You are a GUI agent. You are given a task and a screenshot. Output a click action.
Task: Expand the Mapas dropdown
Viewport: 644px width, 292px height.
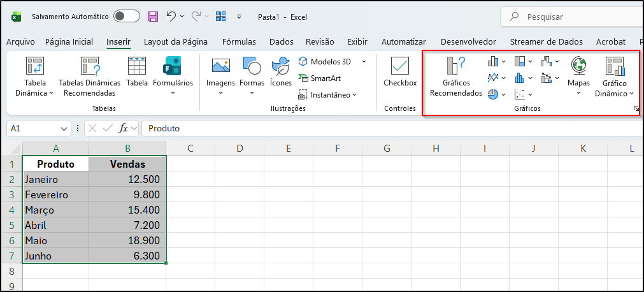pyautogui.click(x=578, y=93)
